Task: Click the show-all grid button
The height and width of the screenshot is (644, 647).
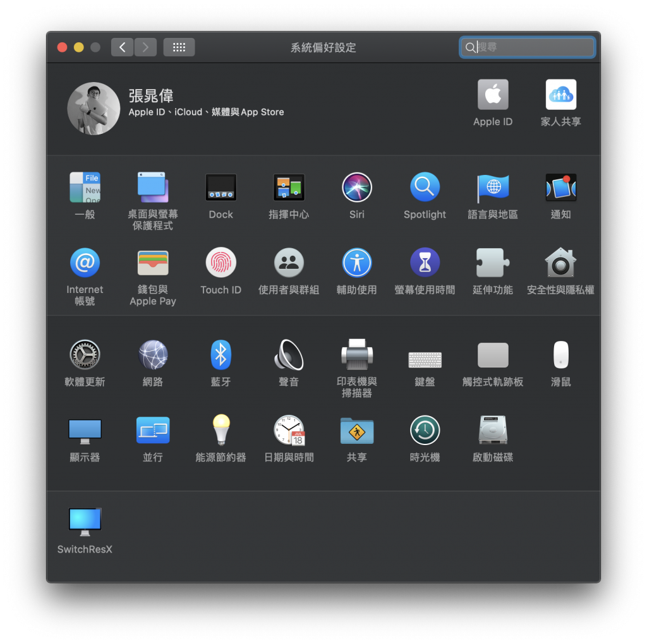Action: tap(179, 47)
